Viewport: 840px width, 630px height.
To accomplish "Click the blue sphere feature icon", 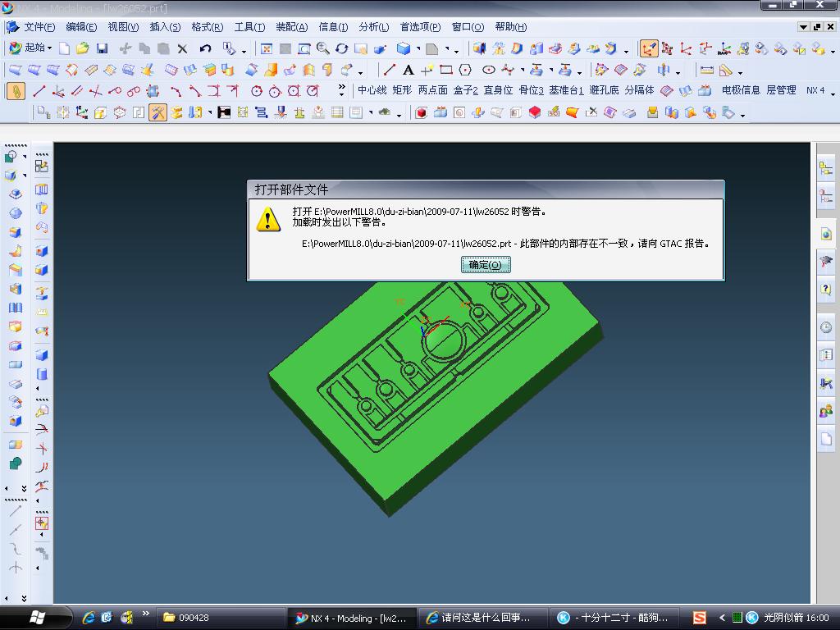I will [x=16, y=212].
